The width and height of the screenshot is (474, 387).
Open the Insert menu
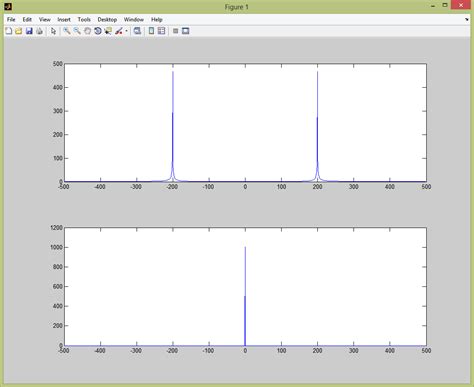tap(64, 19)
